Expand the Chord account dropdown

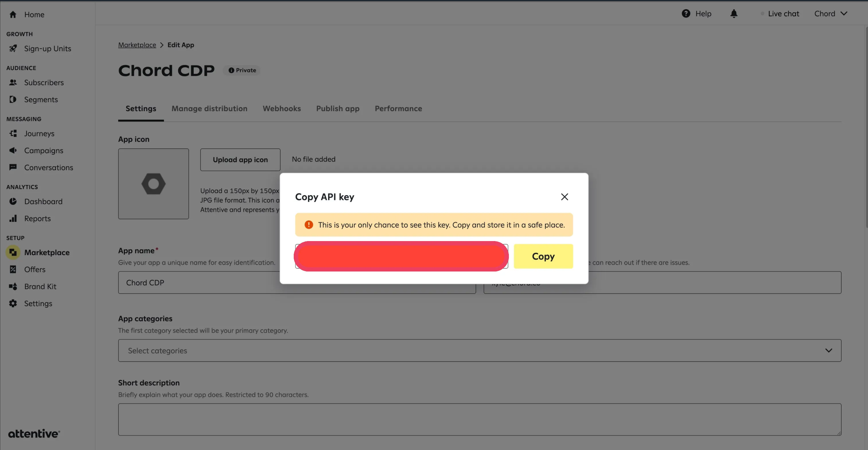pos(831,13)
